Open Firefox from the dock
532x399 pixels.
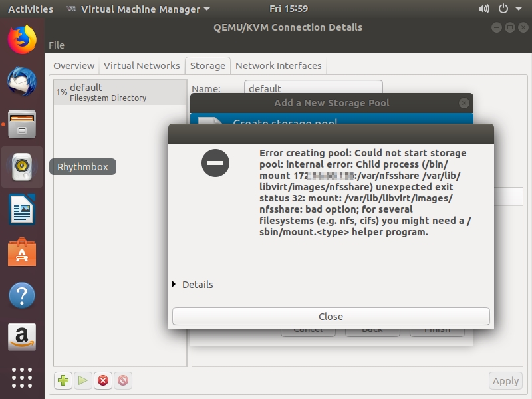(x=22, y=40)
